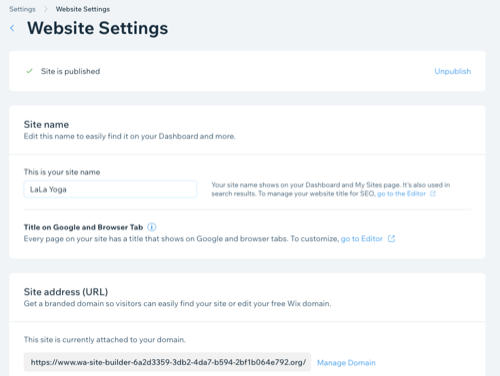Image resolution: width=500 pixels, height=376 pixels.
Task: Click 'This site is currently attached' text
Action: [x=105, y=340]
